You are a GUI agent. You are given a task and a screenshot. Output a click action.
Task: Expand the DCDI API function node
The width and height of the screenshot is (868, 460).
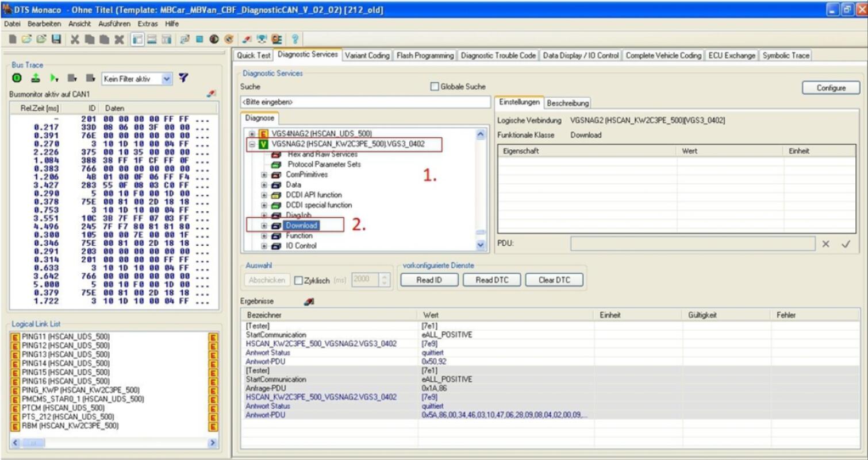(264, 195)
